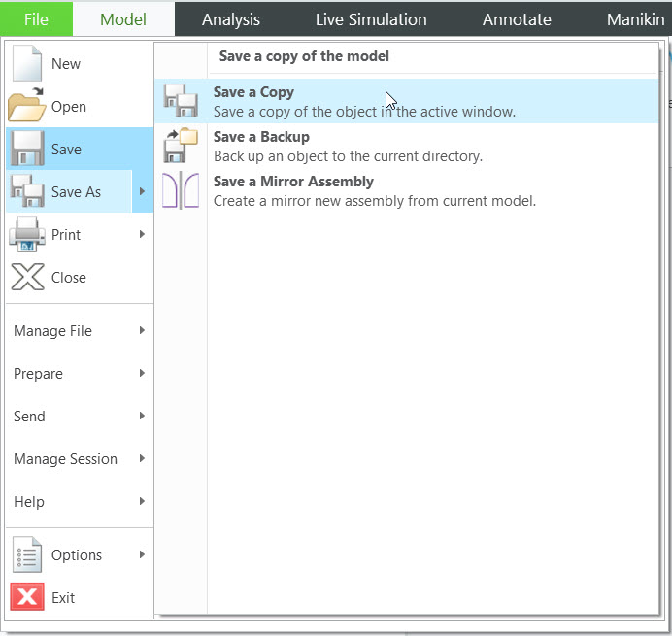Select the Save a Backup title
The image size is (672, 636).
pos(261,137)
